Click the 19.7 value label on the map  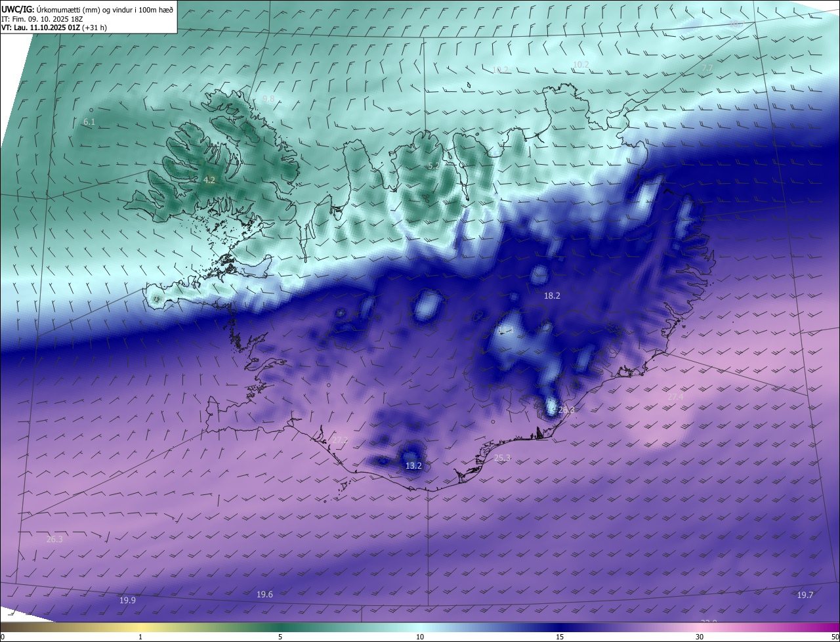pos(805,595)
